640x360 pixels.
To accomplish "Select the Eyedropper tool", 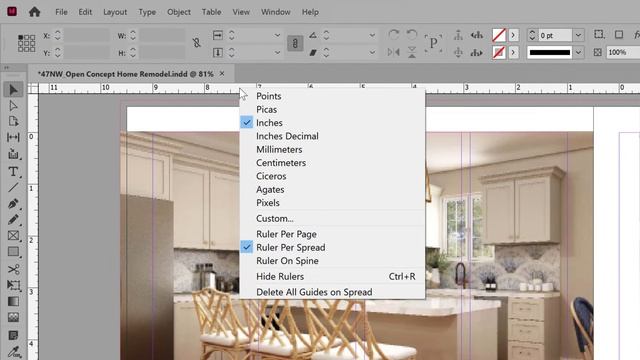I will coord(13,351).
